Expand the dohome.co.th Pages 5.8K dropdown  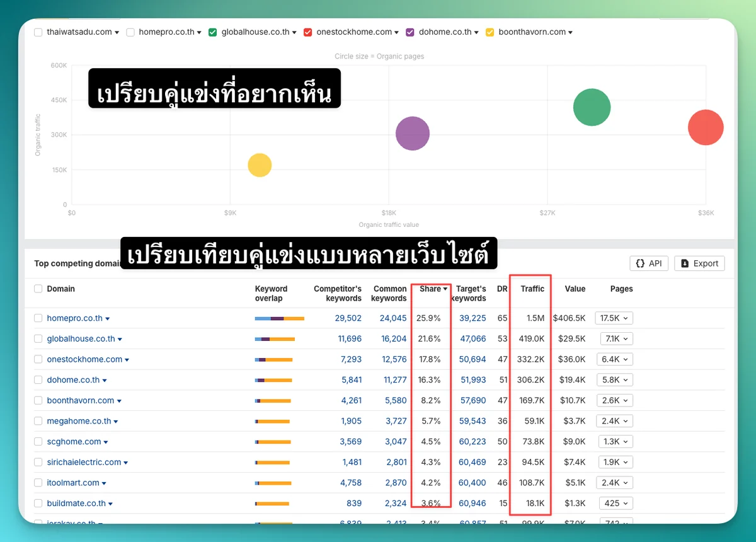coord(615,380)
